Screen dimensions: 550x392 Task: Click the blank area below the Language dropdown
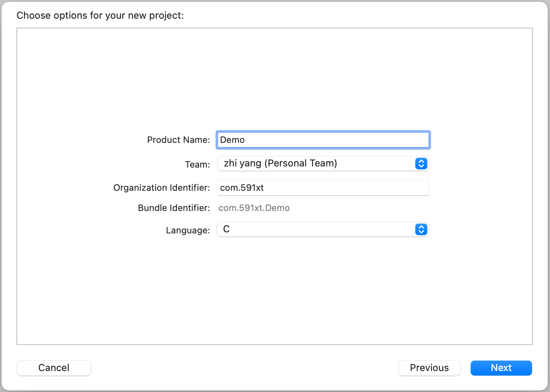click(275, 292)
